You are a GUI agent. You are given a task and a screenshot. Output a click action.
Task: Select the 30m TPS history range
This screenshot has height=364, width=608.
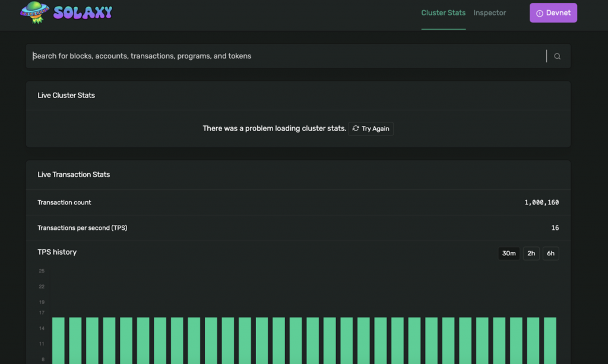(509, 254)
